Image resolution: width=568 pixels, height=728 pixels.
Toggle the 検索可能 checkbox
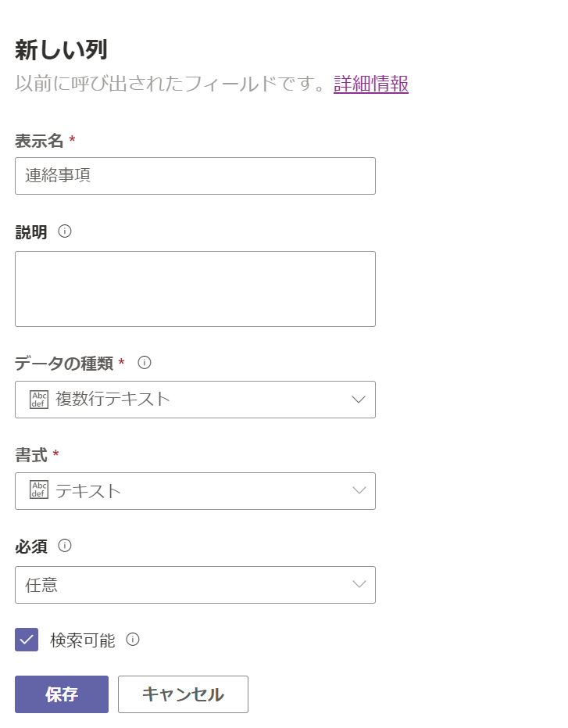pos(27,640)
